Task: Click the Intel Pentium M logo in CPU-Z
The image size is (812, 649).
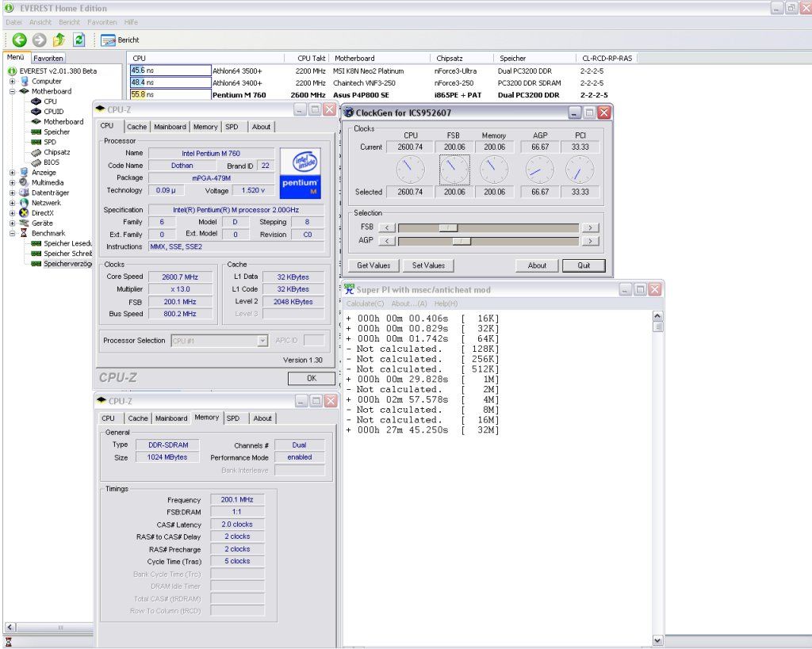Action: [x=301, y=174]
